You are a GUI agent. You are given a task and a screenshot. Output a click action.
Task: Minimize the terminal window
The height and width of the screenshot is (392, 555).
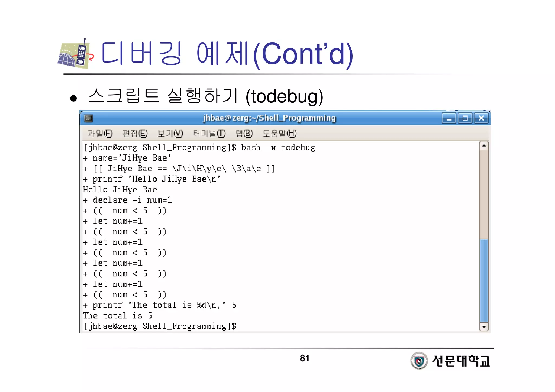pyautogui.click(x=449, y=118)
